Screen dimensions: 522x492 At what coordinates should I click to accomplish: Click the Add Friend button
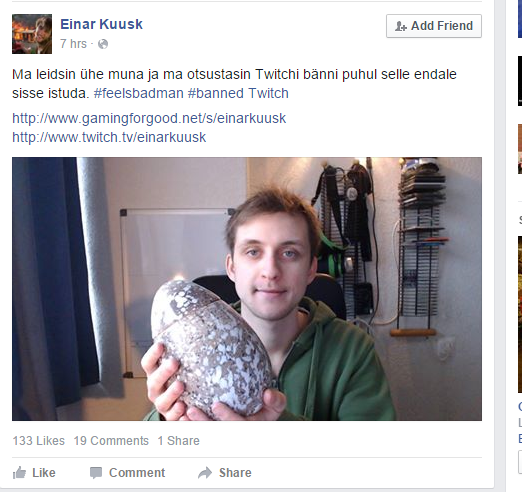434,26
